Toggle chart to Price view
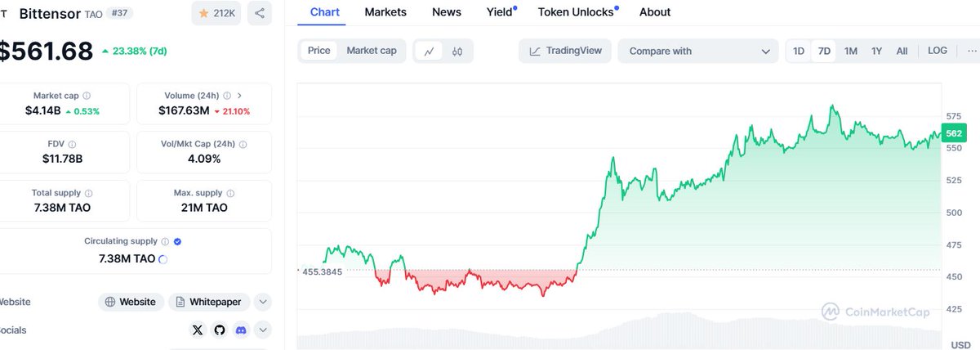This screenshot has height=350, width=980. tap(319, 51)
